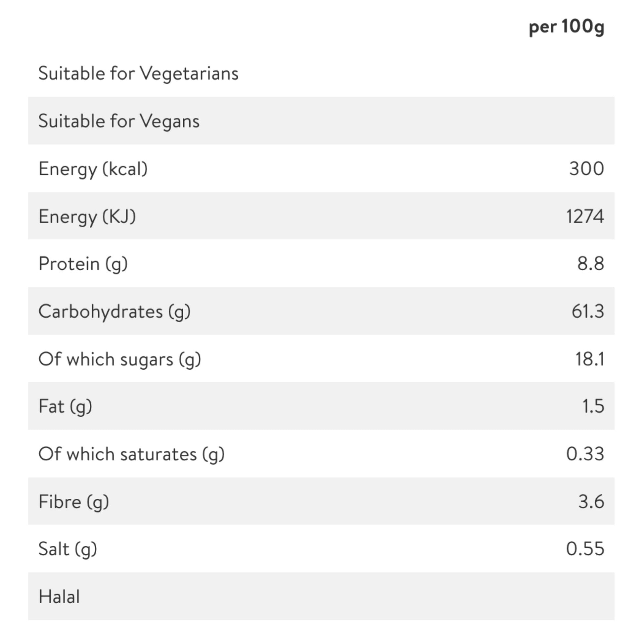This screenshot has width=644, height=644.
Task: Click the 0.33 saturates value
Action: 585,454
